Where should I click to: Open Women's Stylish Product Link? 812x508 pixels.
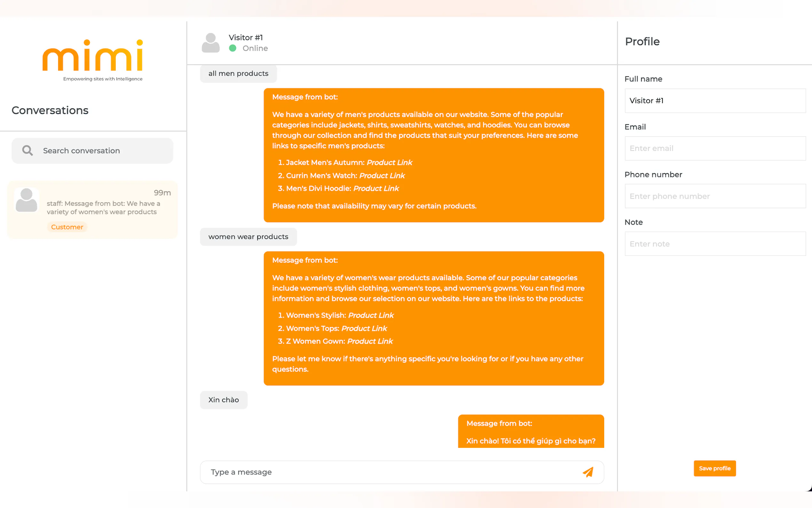[371, 315]
